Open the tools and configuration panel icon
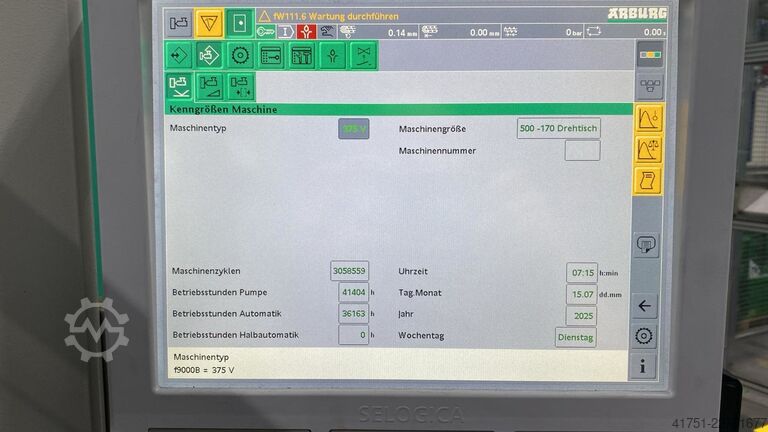Image resolution: width=768 pixels, height=432 pixels. point(302,55)
